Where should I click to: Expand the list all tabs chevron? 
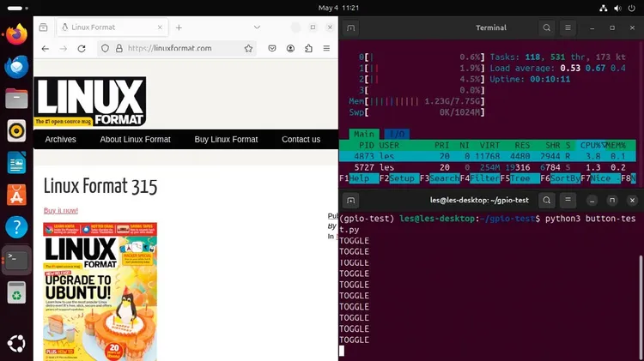tap(257, 27)
